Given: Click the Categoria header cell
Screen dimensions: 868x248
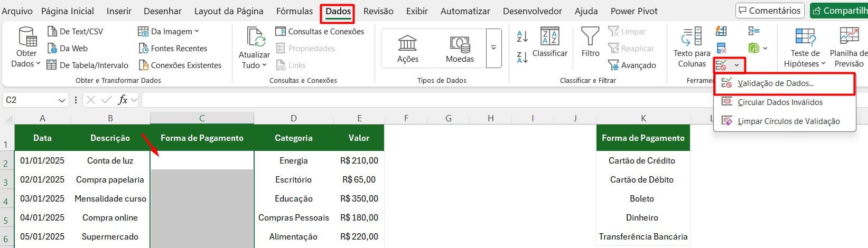Looking at the screenshot, I should (294, 138).
